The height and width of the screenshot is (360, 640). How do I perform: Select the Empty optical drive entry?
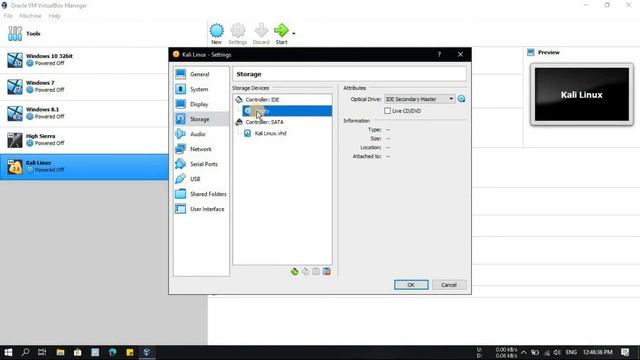tap(287, 111)
